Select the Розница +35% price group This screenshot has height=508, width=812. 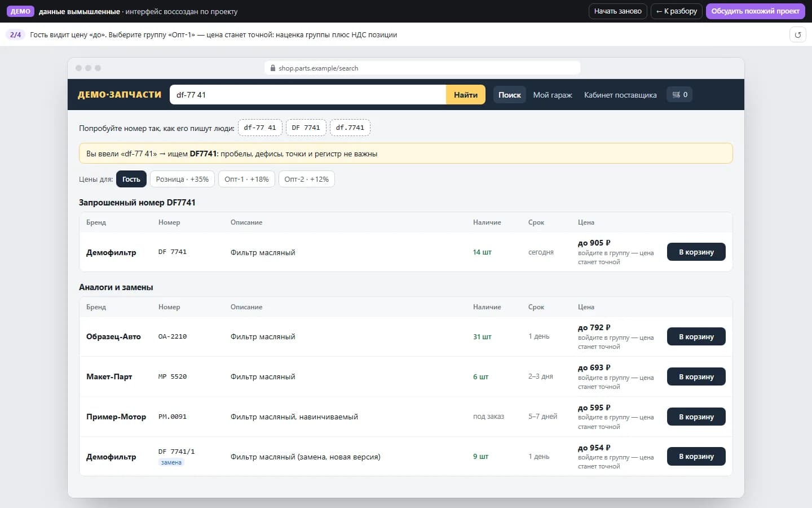pyautogui.click(x=182, y=179)
